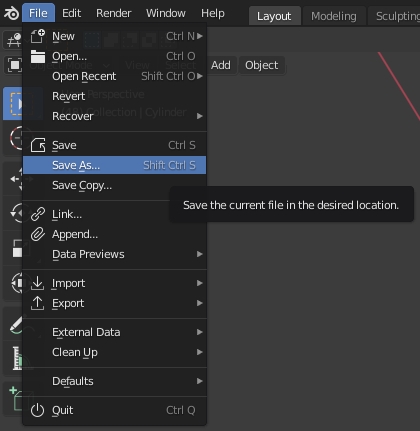The width and height of the screenshot is (420, 431).
Task: Open the Clean Up submenu
Action: pyautogui.click(x=114, y=352)
